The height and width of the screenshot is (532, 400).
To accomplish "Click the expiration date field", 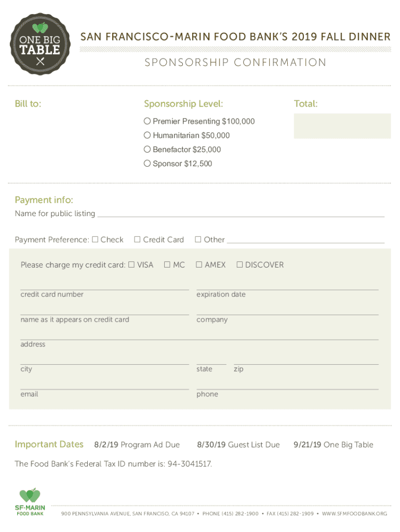I will (287, 285).
